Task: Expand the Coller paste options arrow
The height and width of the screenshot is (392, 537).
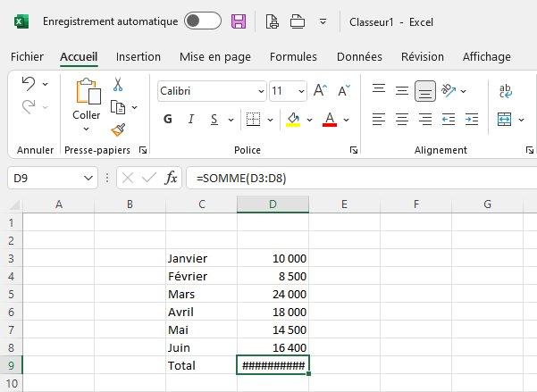Action: (x=87, y=129)
